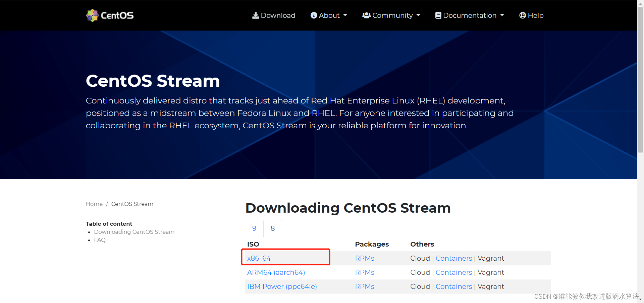Open the x86_64 ISO download link
The height and width of the screenshot is (303, 644).
259,258
